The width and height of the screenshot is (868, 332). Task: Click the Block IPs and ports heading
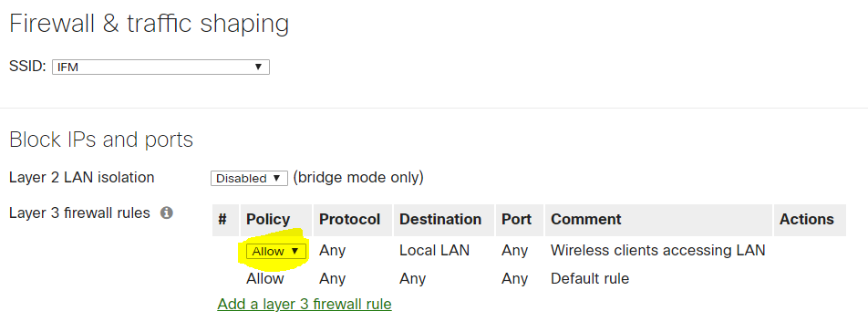101,140
